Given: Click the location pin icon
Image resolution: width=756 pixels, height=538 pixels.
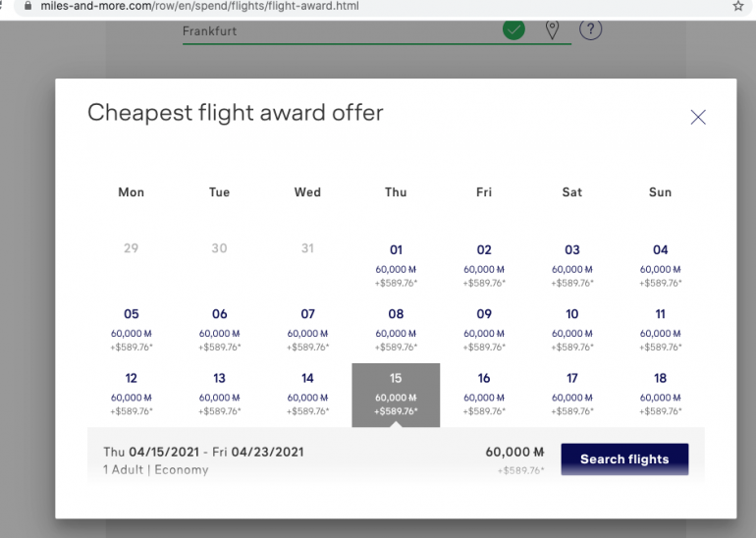Looking at the screenshot, I should (553, 29).
